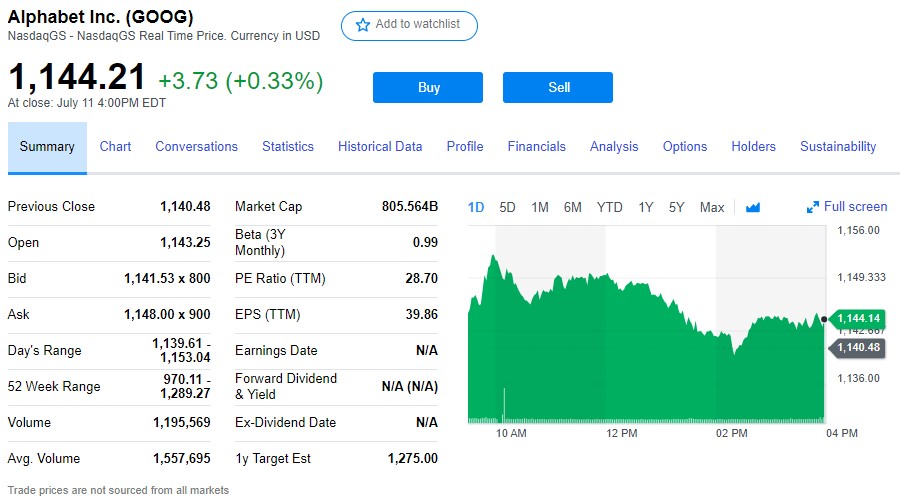Select the 1D chart range
Image resolution: width=900 pixels, height=503 pixels.
[476, 207]
